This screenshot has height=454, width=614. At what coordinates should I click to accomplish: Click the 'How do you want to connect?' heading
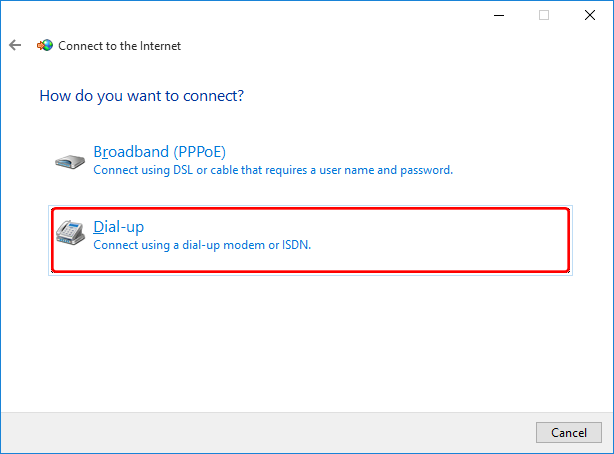[141, 96]
